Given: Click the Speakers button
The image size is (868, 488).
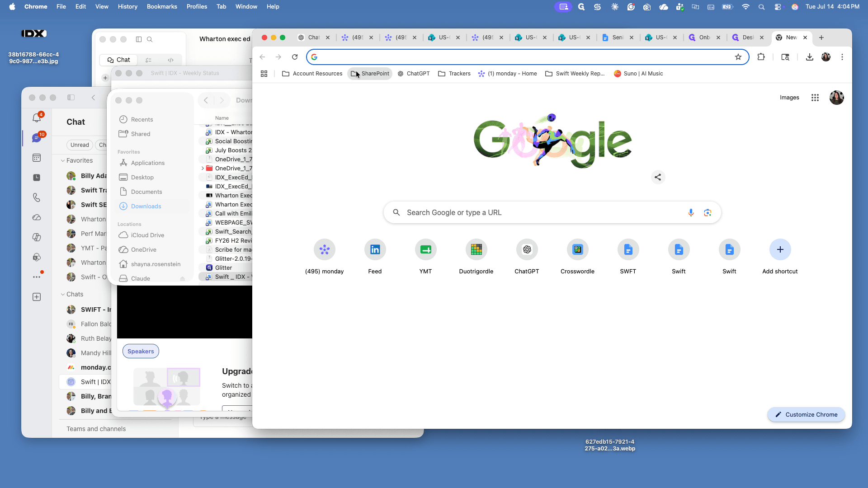Looking at the screenshot, I should (141, 352).
